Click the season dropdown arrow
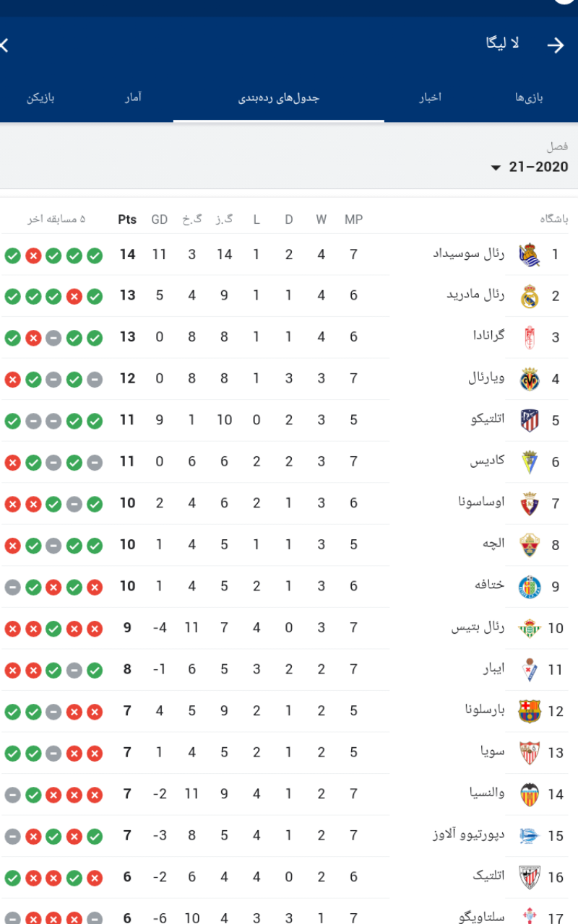This screenshot has height=924, width=578. click(496, 168)
